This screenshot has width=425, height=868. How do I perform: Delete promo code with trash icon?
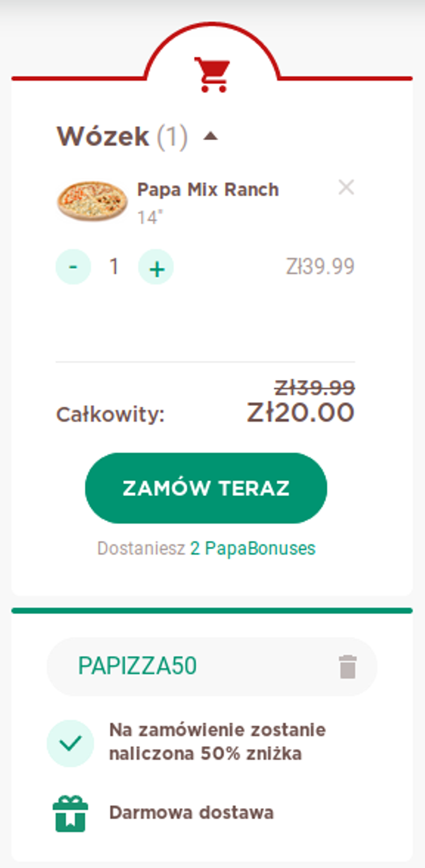(x=348, y=667)
